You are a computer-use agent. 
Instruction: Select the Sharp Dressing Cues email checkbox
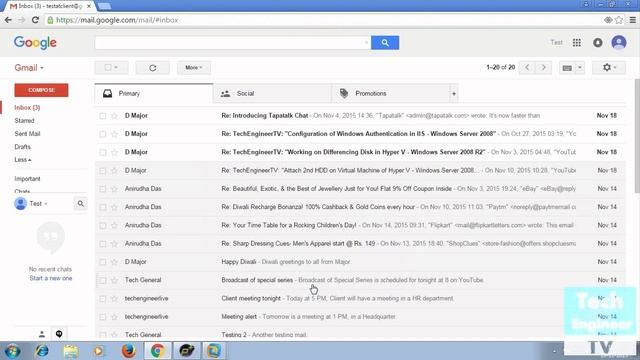[102, 244]
